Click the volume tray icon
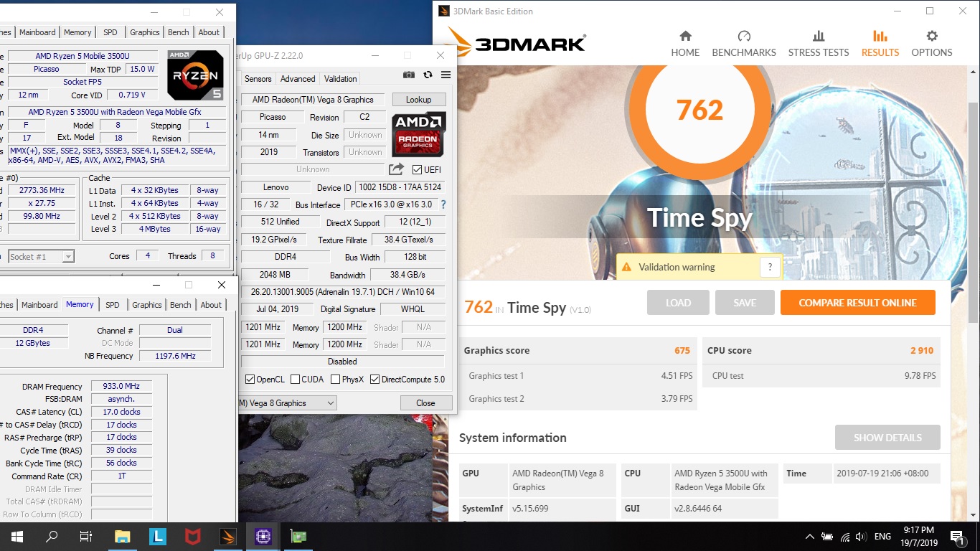 click(x=859, y=536)
